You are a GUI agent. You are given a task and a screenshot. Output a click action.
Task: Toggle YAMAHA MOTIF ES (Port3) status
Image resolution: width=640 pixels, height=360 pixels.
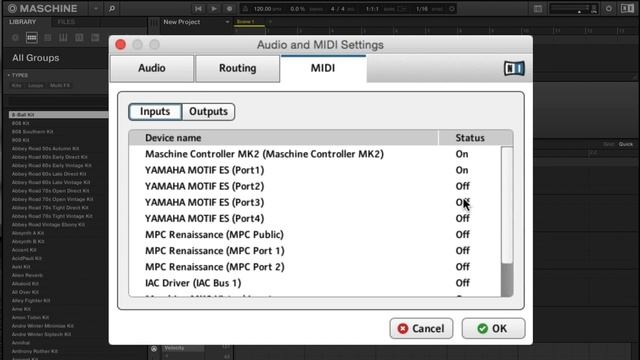(x=462, y=202)
